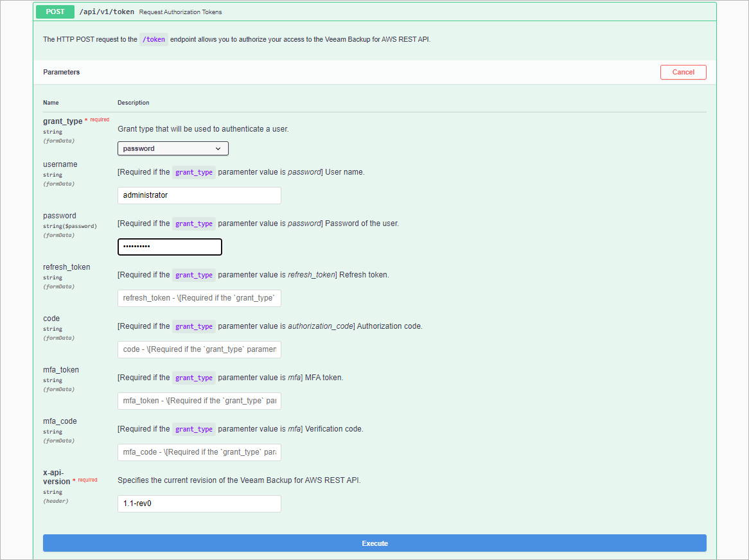The height and width of the screenshot is (560, 749).
Task: Click the grant_type code tag in username description
Action: tap(194, 172)
